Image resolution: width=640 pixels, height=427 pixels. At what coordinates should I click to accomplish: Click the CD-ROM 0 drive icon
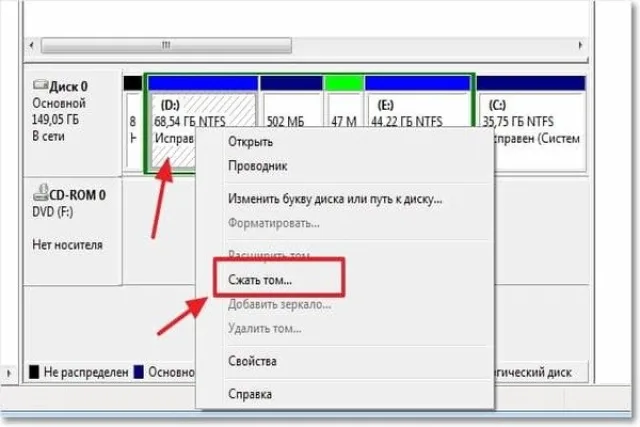click(x=40, y=193)
